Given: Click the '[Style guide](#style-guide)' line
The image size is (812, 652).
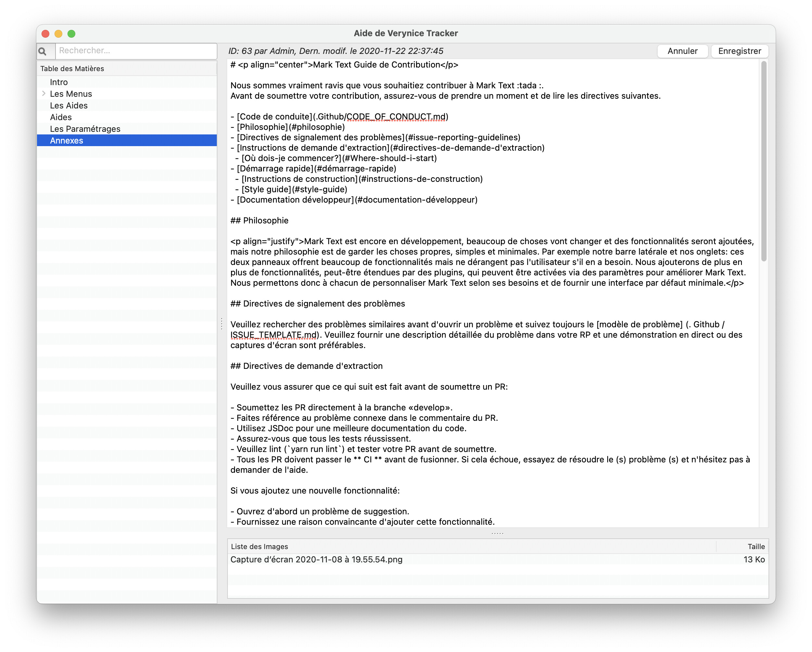Looking at the screenshot, I should click(291, 190).
